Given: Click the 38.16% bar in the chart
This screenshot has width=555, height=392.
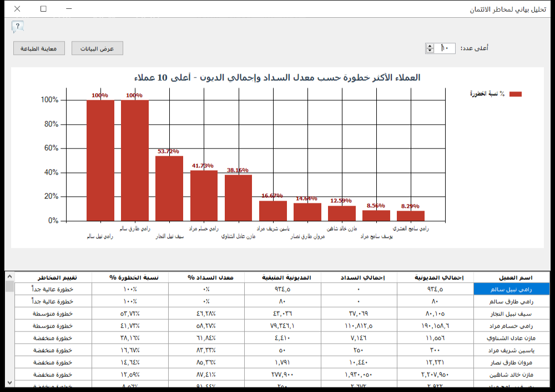Looking at the screenshot, I should point(238,198).
